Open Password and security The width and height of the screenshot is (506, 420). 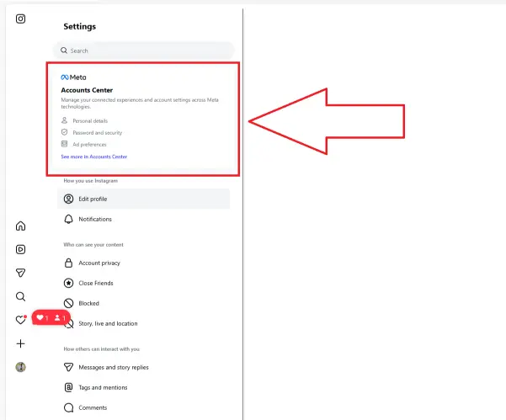(x=98, y=133)
